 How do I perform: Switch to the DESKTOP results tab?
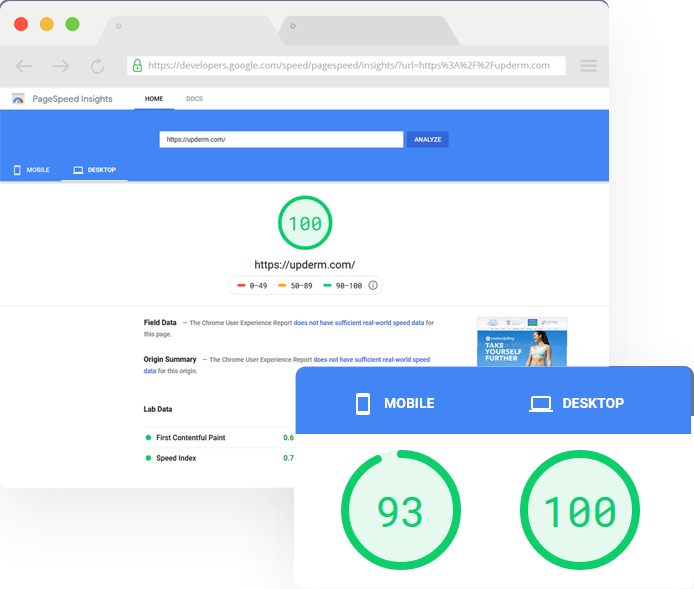coord(94,170)
